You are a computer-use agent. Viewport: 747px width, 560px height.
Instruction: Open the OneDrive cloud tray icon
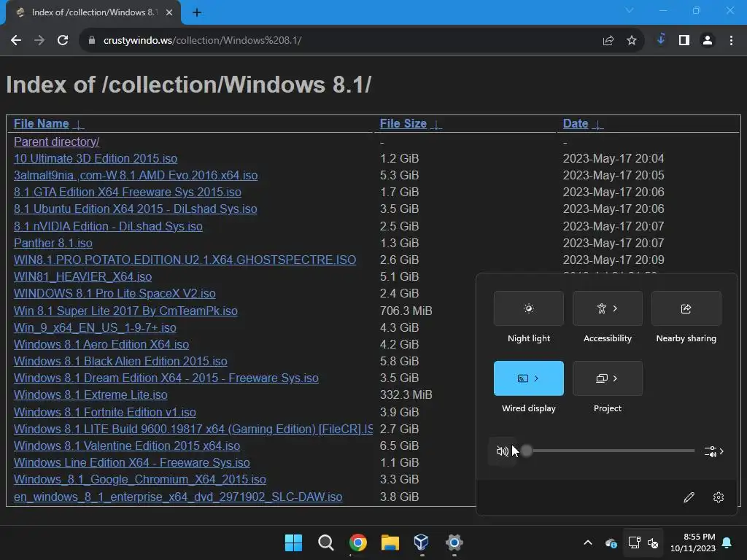[611, 542]
